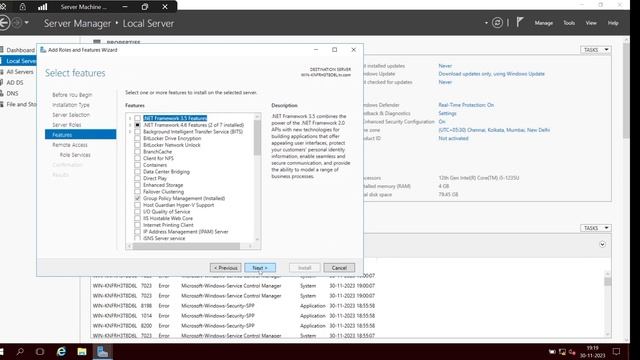The width and height of the screenshot is (640, 360).
Task: Click the lock icon in remote session bar
Action: click(22, 7)
